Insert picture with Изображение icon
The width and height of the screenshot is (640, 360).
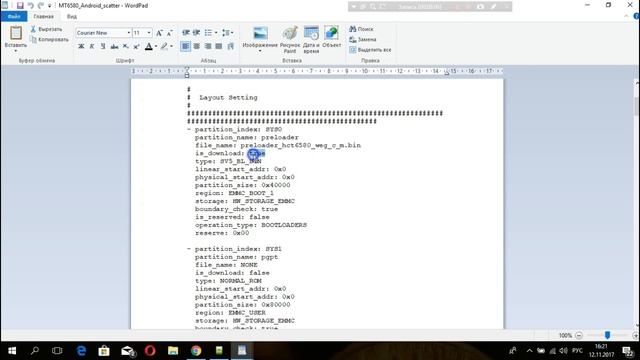click(260, 33)
